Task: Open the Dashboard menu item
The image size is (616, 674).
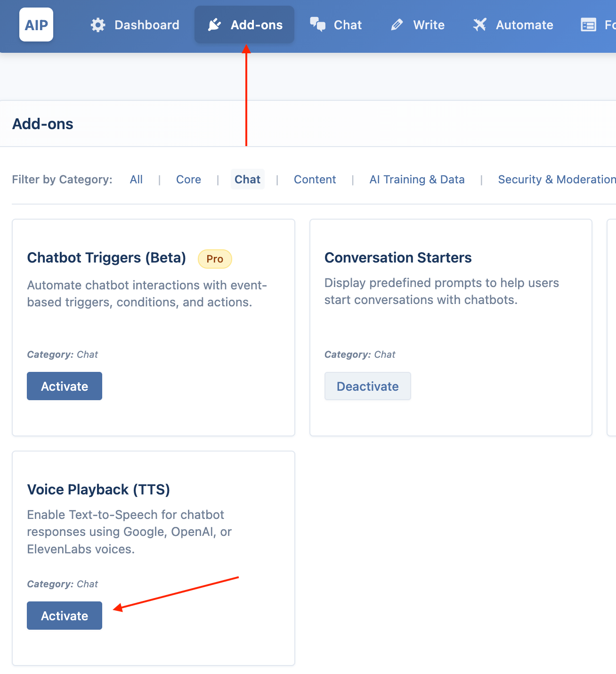Action: click(x=135, y=25)
